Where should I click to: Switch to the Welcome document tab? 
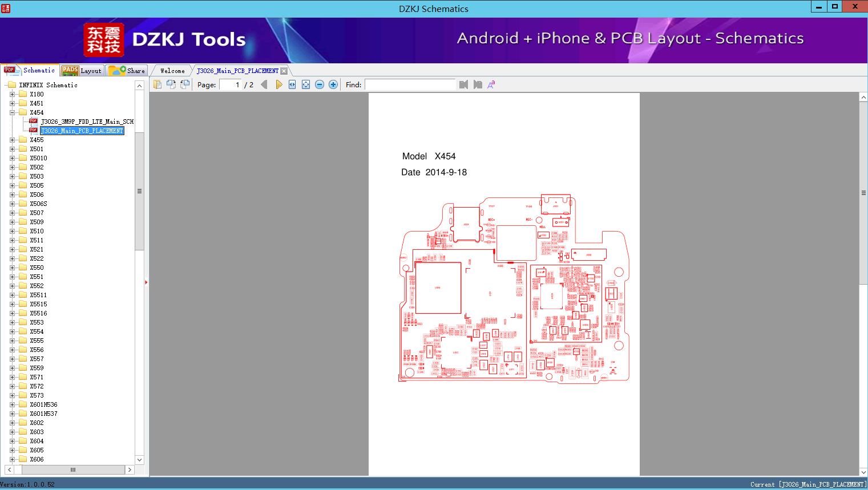click(x=172, y=71)
